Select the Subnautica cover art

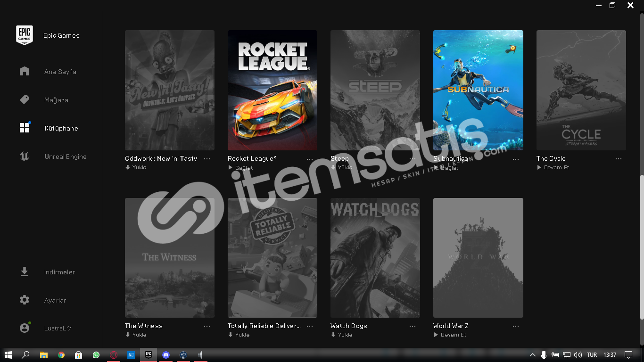[478, 90]
